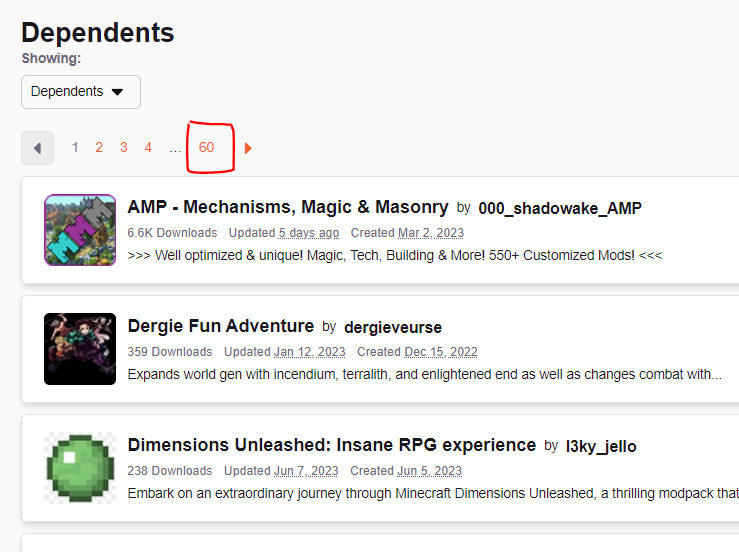The height and width of the screenshot is (552, 739).
Task: Open AMP - Mechanisms, Magic & Masonry title
Action: (x=288, y=207)
